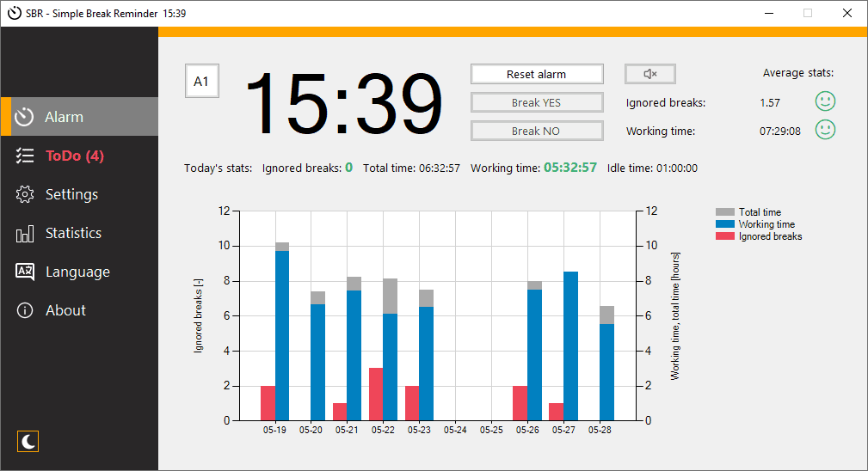The height and width of the screenshot is (471, 868).
Task: Click the red ignored breaks bar for 05-26
Action: 520,403
